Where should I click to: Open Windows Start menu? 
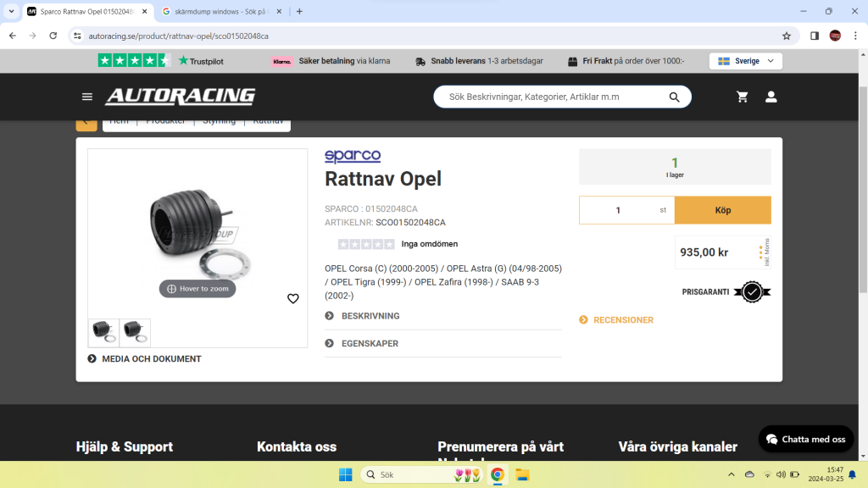click(x=346, y=474)
